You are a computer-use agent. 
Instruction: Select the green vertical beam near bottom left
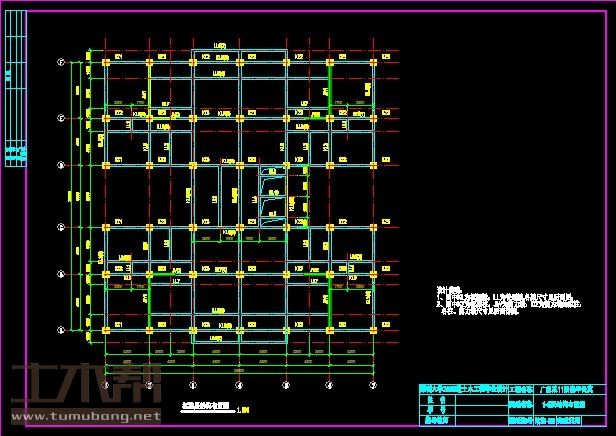(x=149, y=305)
